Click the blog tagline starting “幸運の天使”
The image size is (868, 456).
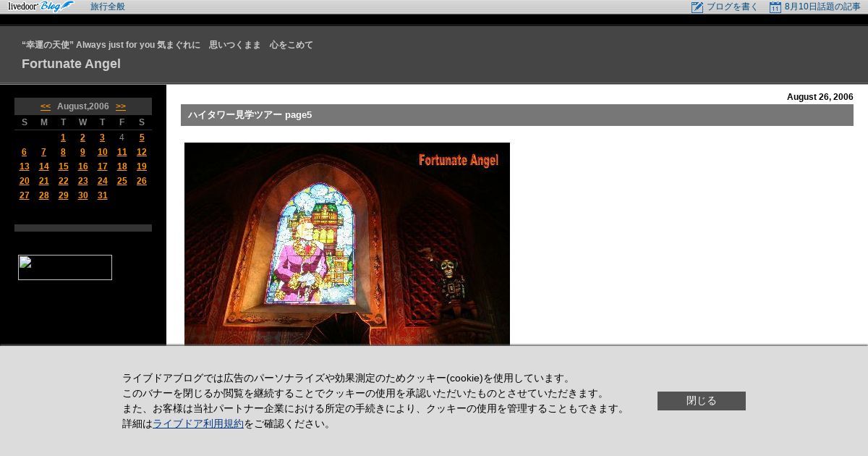click(x=167, y=45)
